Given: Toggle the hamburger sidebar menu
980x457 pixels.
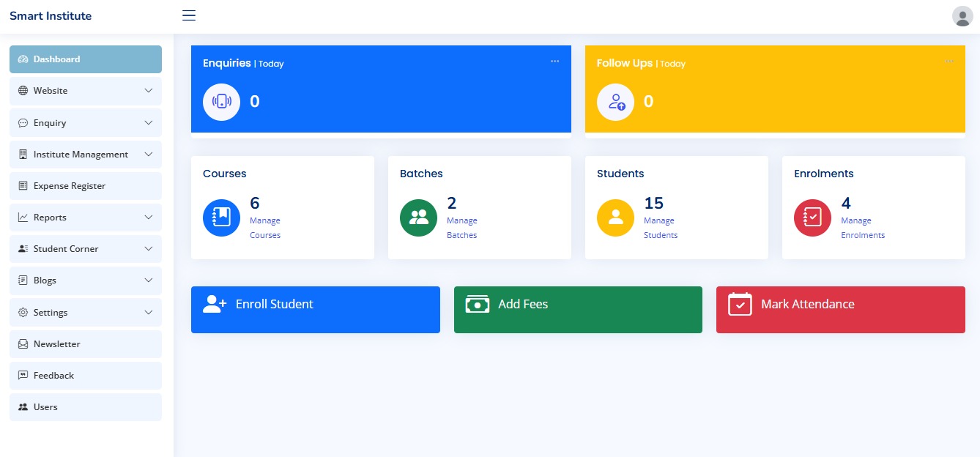Looking at the screenshot, I should pyautogui.click(x=189, y=15).
